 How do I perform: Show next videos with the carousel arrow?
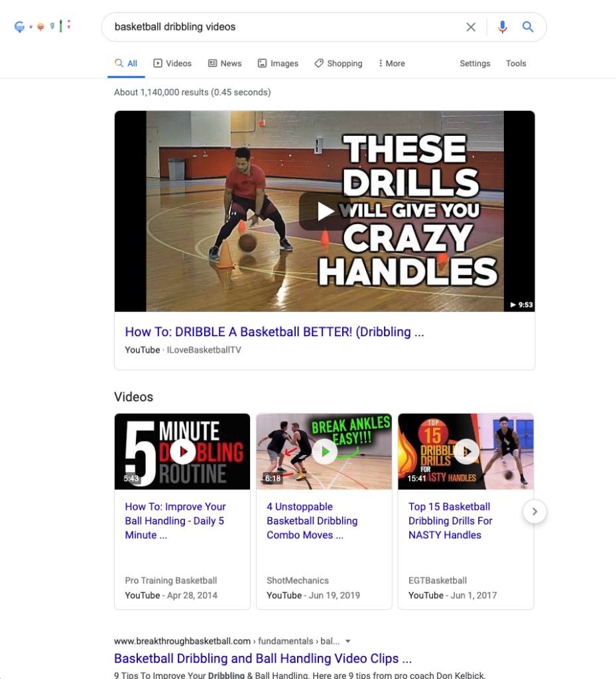[534, 512]
